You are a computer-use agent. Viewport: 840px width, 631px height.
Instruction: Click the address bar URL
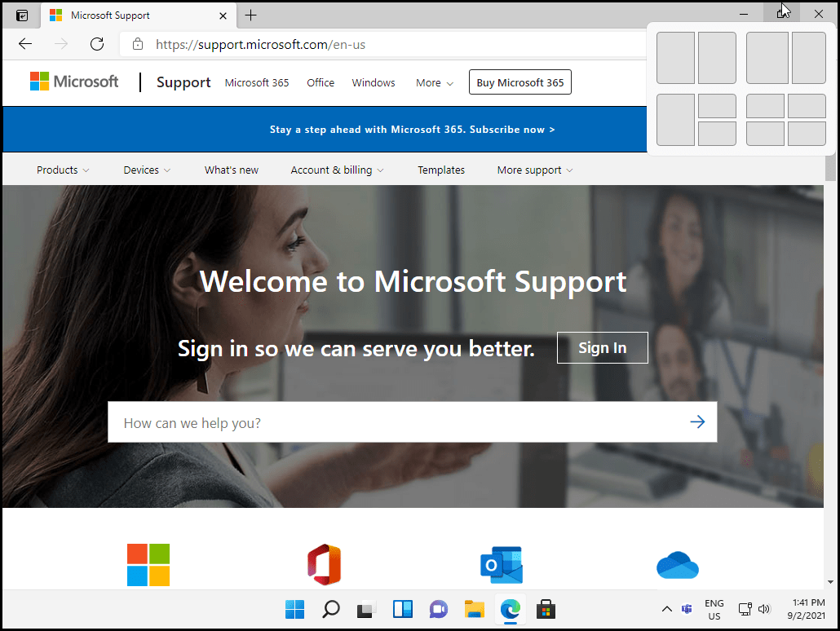pyautogui.click(x=260, y=45)
